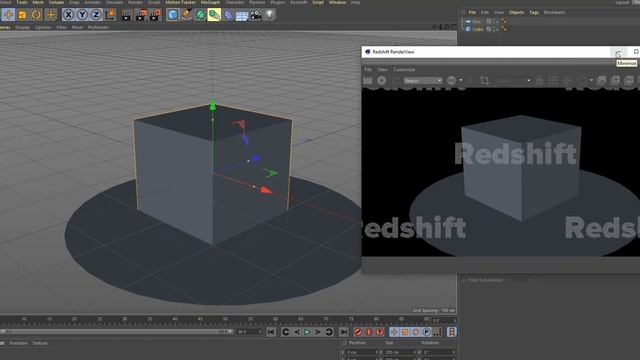Open the Object Manager File menu
The width and height of the screenshot is (640, 360).
click(x=472, y=13)
